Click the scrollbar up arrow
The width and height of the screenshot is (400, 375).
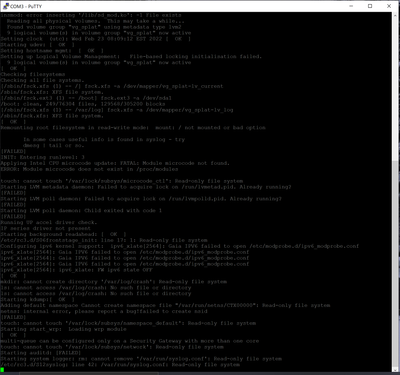coord(395,16)
